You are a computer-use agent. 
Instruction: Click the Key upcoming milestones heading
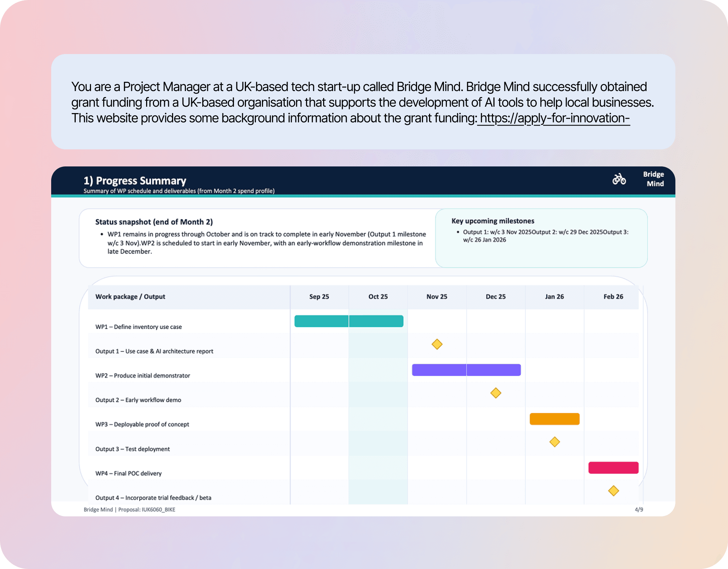[493, 221]
